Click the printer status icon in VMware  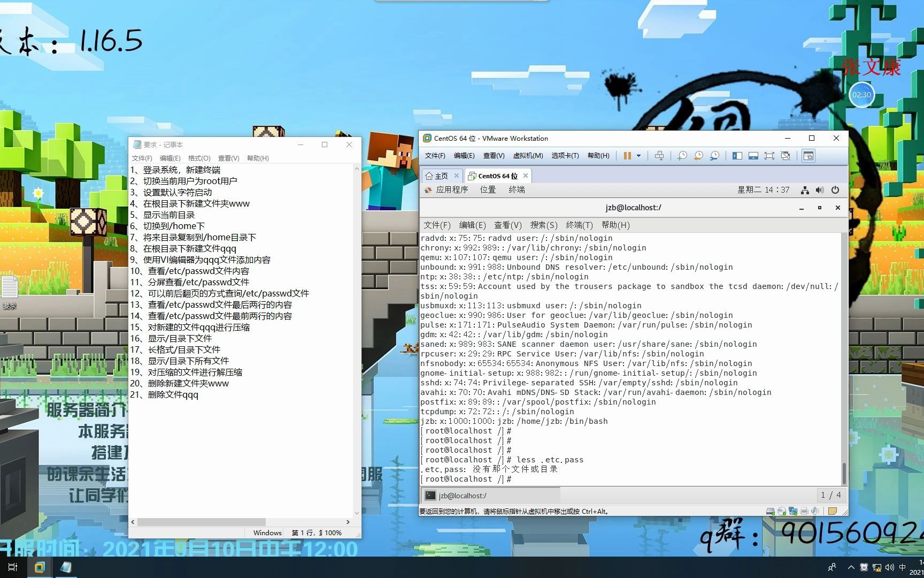point(804,511)
